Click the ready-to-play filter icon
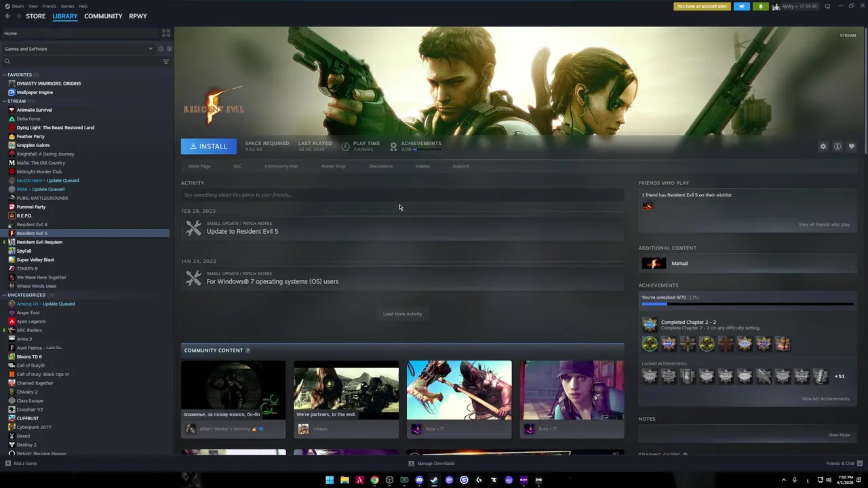Screen dimensions: 868x488 tap(169, 49)
